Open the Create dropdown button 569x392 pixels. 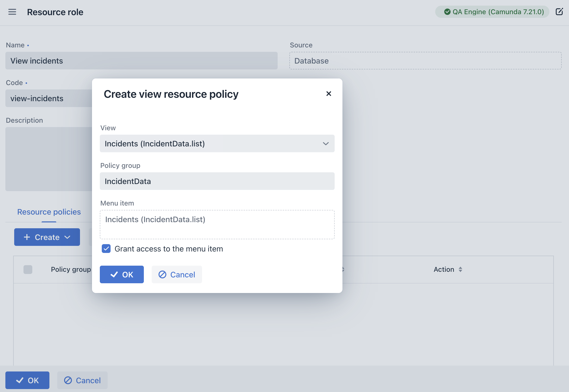(x=47, y=237)
